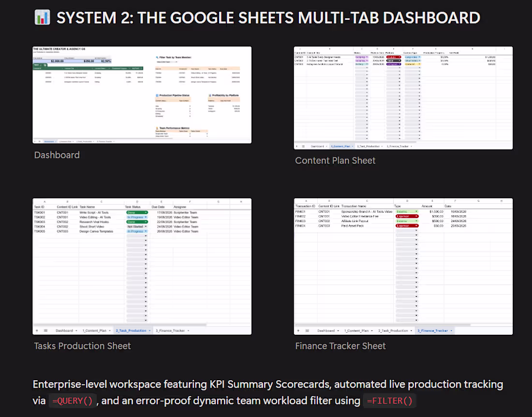Click the $1,500.00 amount cell
This screenshot has height=417, width=532.
click(436, 211)
